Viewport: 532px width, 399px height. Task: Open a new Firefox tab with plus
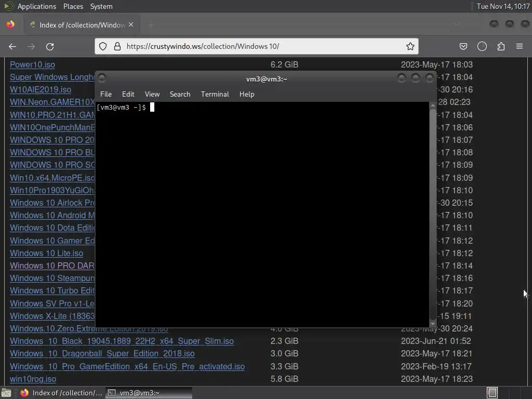click(x=151, y=25)
